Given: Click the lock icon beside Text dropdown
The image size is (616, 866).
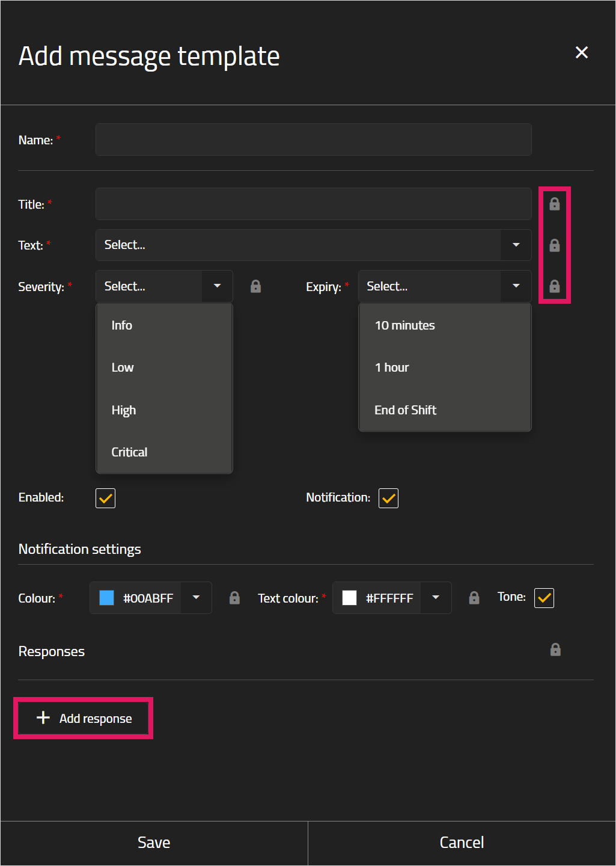Looking at the screenshot, I should 555,245.
